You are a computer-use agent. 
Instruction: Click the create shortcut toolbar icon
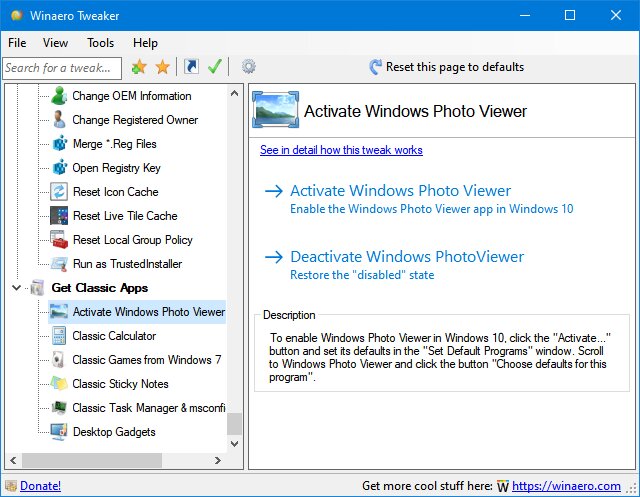point(191,67)
